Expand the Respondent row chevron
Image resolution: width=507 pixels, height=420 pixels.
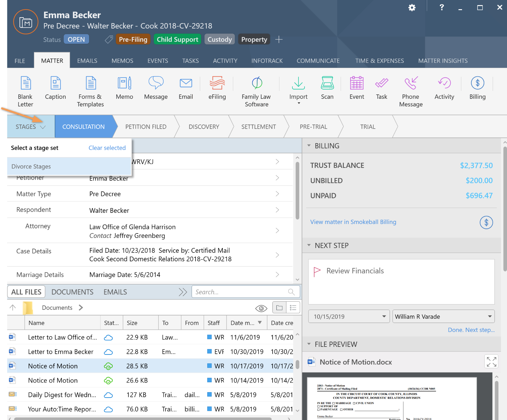(277, 210)
